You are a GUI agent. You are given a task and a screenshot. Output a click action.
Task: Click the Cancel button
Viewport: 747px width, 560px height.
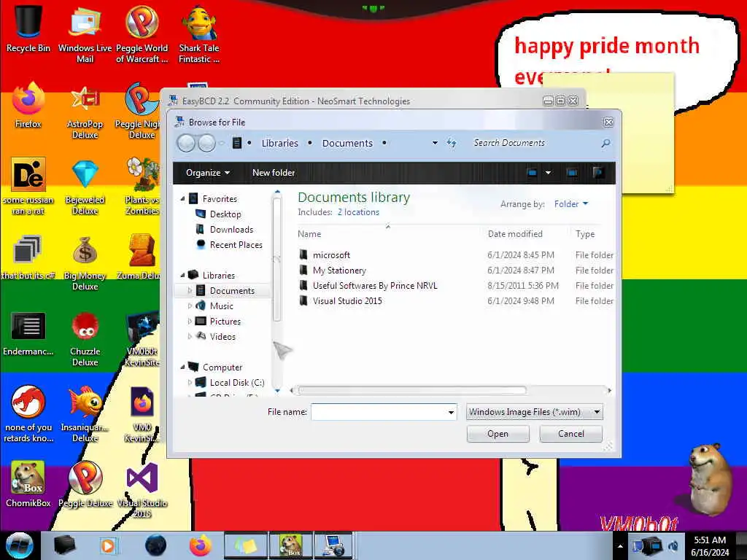tap(570, 434)
